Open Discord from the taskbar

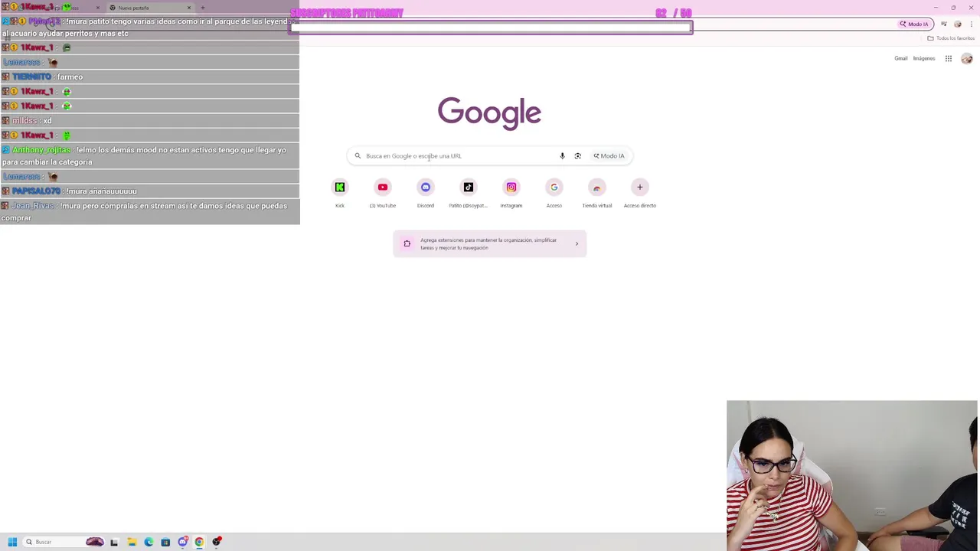tap(183, 542)
